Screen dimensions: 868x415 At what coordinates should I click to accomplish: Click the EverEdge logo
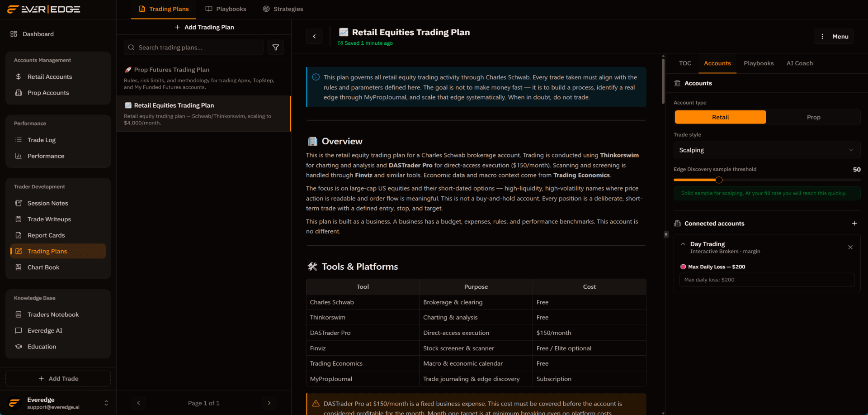pos(44,9)
